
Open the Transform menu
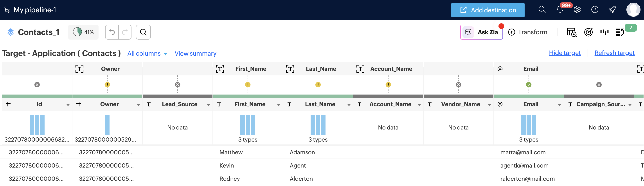click(x=528, y=32)
